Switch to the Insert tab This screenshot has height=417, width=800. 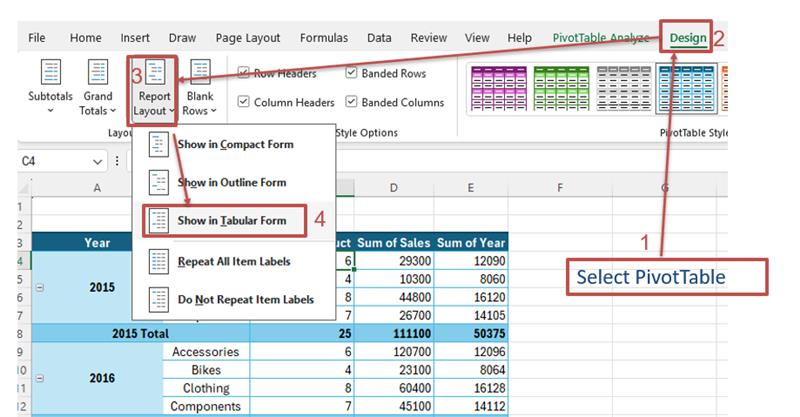tap(135, 38)
